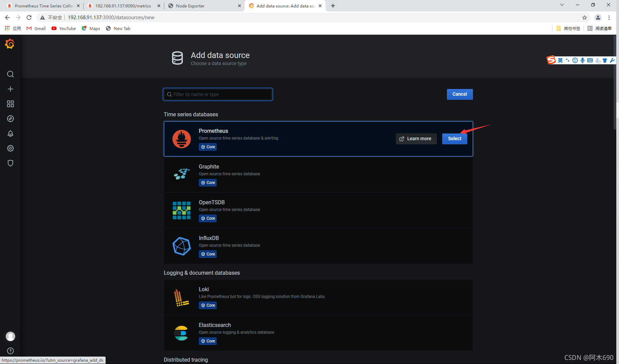Open YouTube bookmark
This screenshot has width=619, height=364.
[64, 28]
